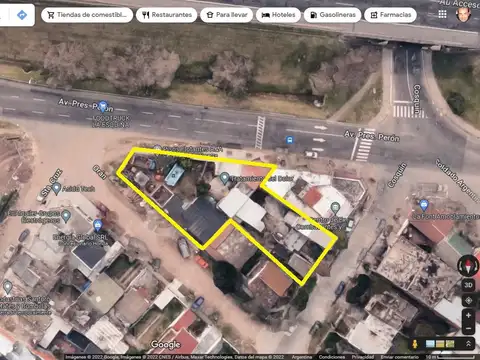Filter map by Farmacias
The image size is (480, 360).
(x=390, y=15)
